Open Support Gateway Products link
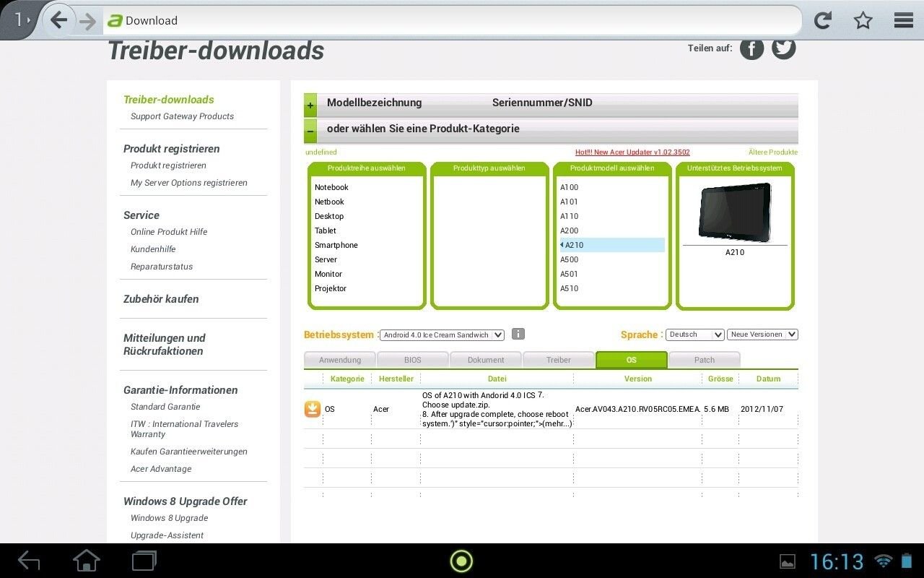This screenshot has width=924, height=578. point(182,116)
